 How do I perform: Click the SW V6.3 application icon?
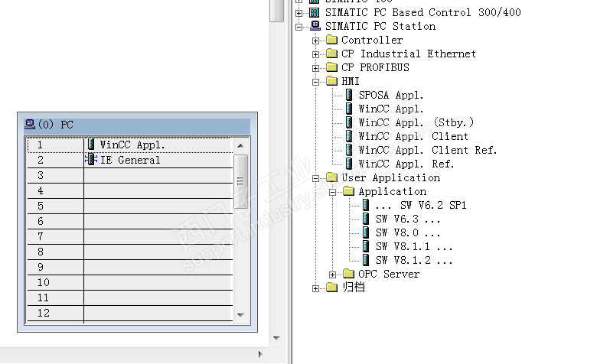(366, 219)
